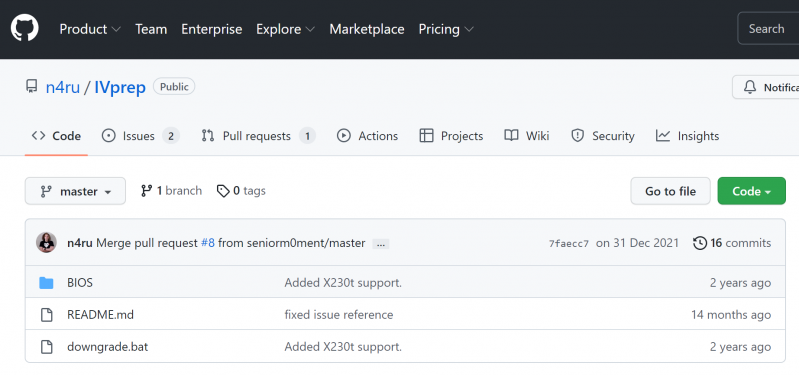Open the master branch selector dropdown

coord(75,191)
